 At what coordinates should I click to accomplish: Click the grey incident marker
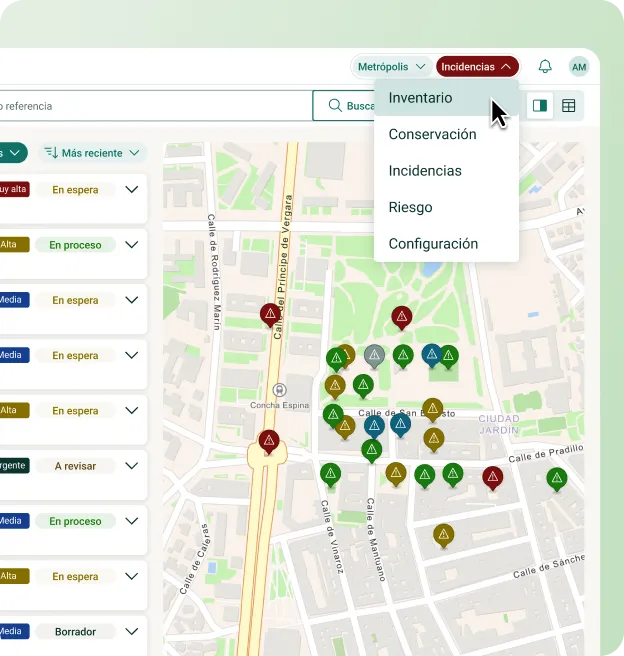(374, 356)
